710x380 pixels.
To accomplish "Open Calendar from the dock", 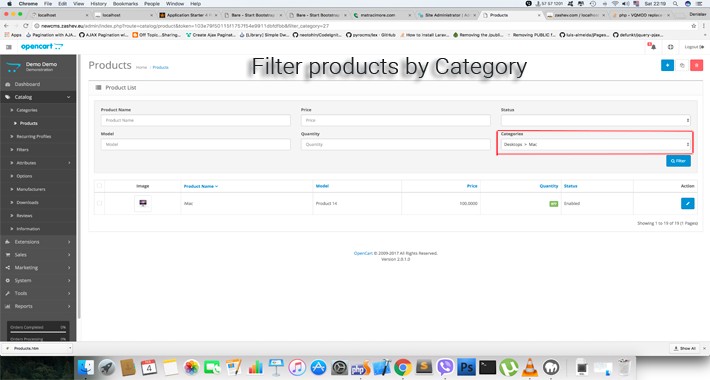I will point(149,367).
